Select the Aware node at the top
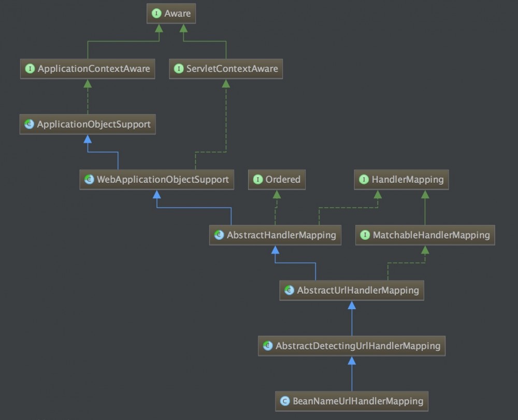The image size is (518, 420). pos(171,13)
